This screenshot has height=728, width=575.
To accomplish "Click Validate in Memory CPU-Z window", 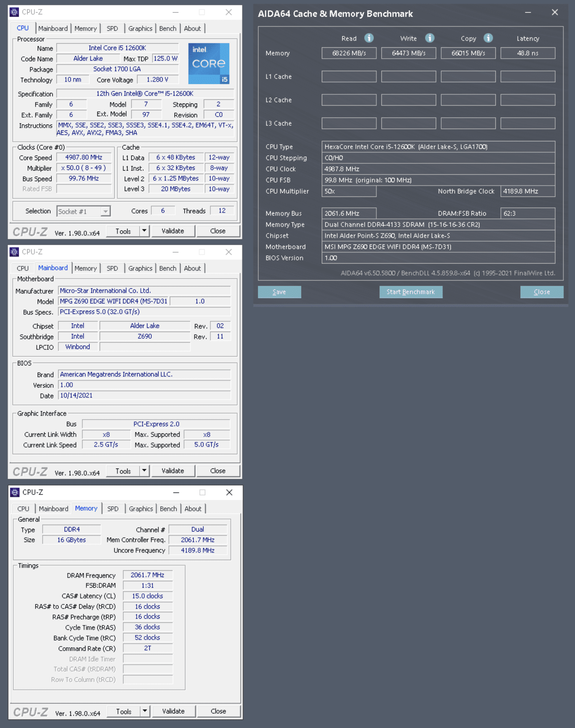I will click(x=174, y=711).
